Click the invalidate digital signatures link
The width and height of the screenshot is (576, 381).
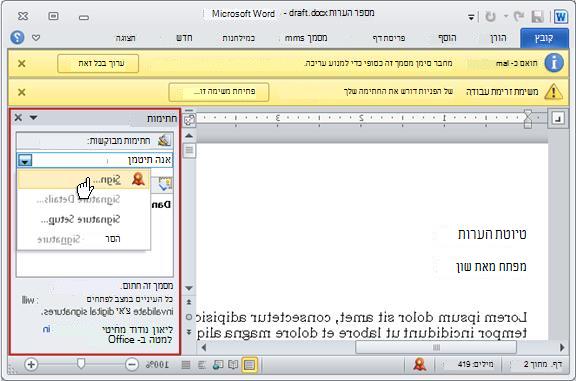pyautogui.click(x=107, y=312)
